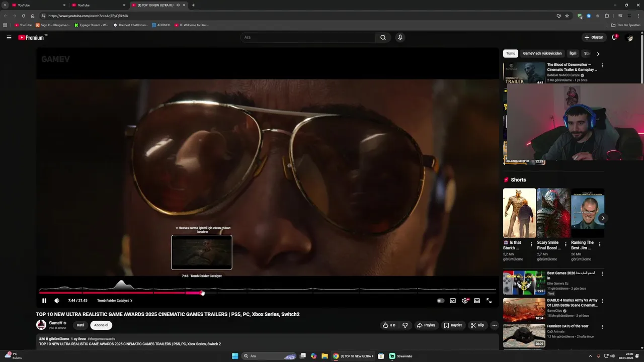Open the Funniest CATS of the Year thumbnail
Screen dimensions: 644x362
point(524,336)
